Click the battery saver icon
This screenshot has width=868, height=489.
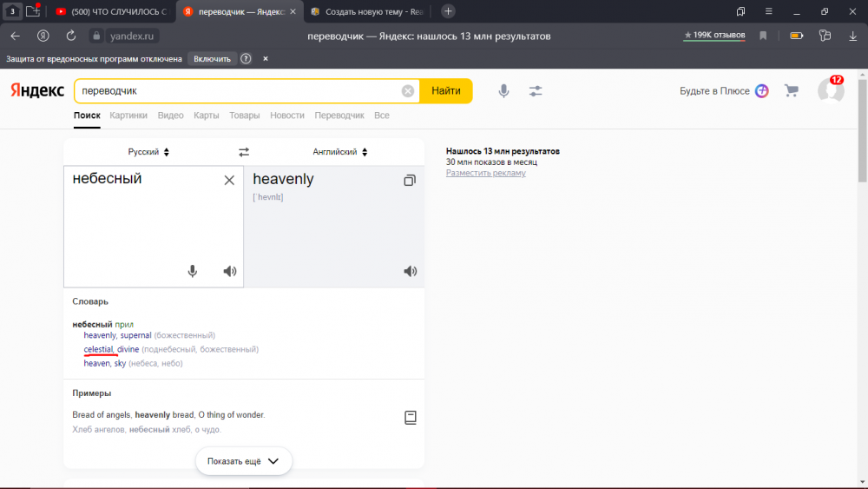(796, 36)
